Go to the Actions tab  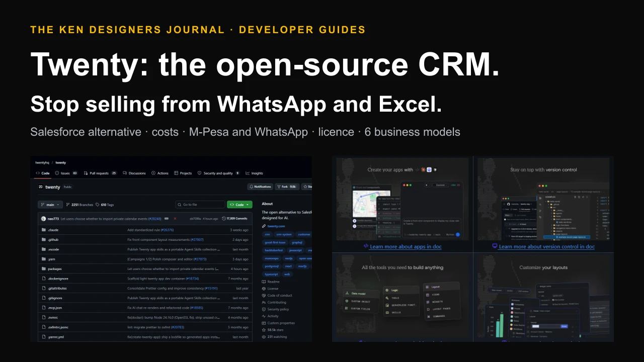point(160,173)
